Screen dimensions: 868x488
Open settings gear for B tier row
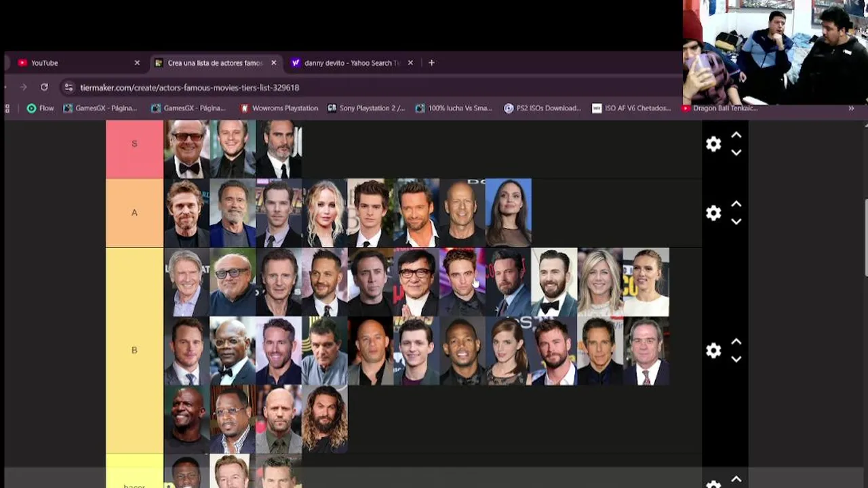click(x=713, y=350)
